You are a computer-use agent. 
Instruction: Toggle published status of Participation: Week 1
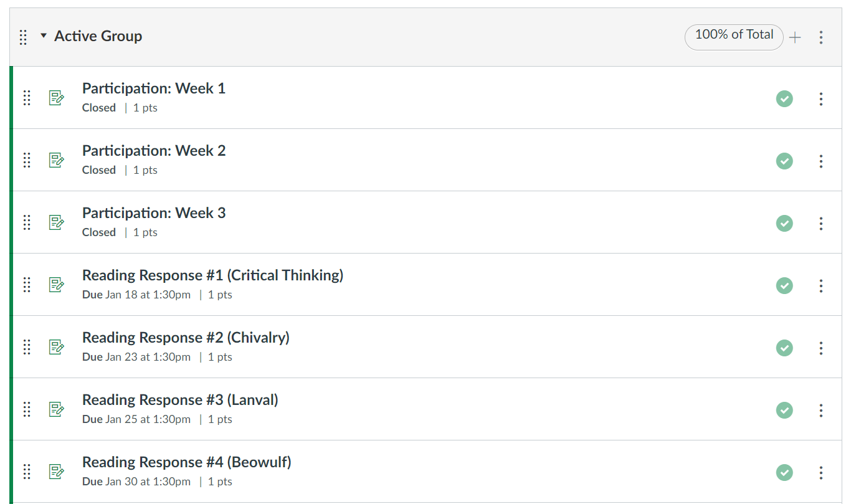[784, 98]
